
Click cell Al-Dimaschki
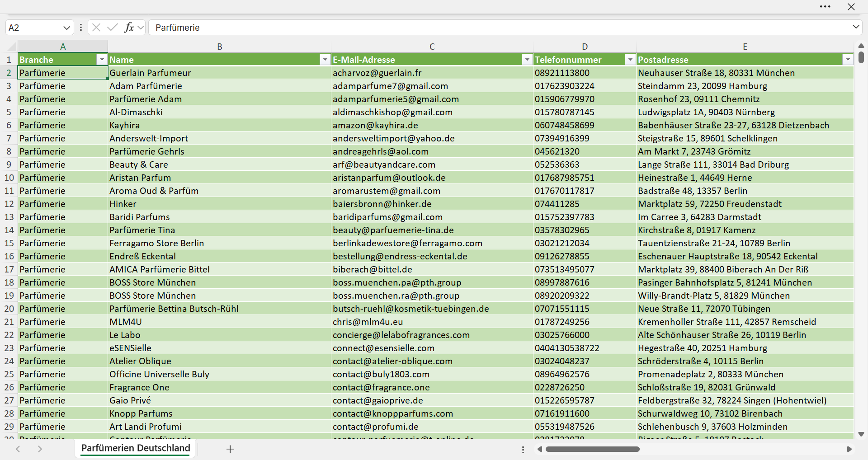tap(220, 112)
